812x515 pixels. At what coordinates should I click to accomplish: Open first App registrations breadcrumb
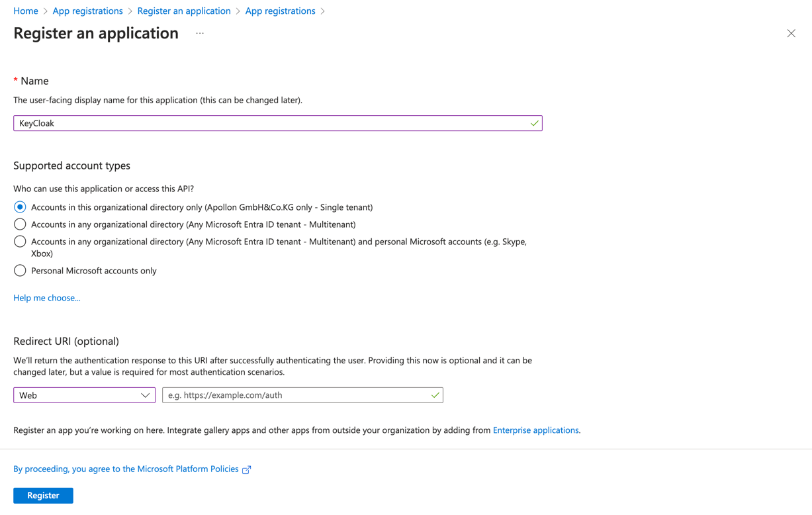click(87, 11)
